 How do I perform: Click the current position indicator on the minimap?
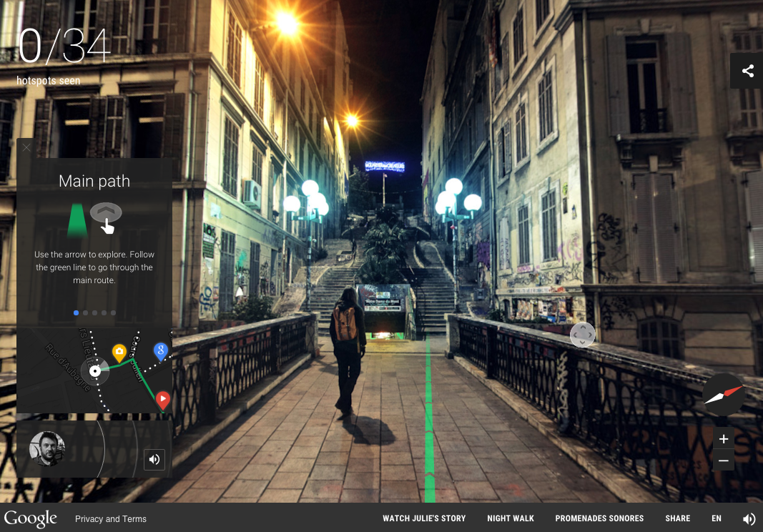pos(95,371)
